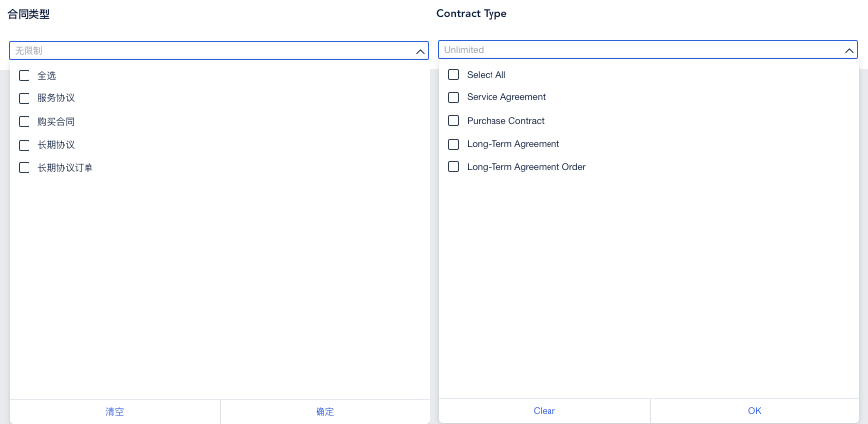Collapse the Chinese 无限制 dropdown chevron
This screenshot has height=424, width=868.
point(421,50)
